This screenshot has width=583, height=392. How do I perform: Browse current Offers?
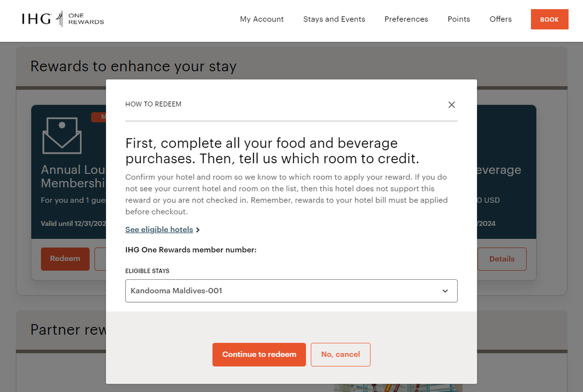[500, 19]
